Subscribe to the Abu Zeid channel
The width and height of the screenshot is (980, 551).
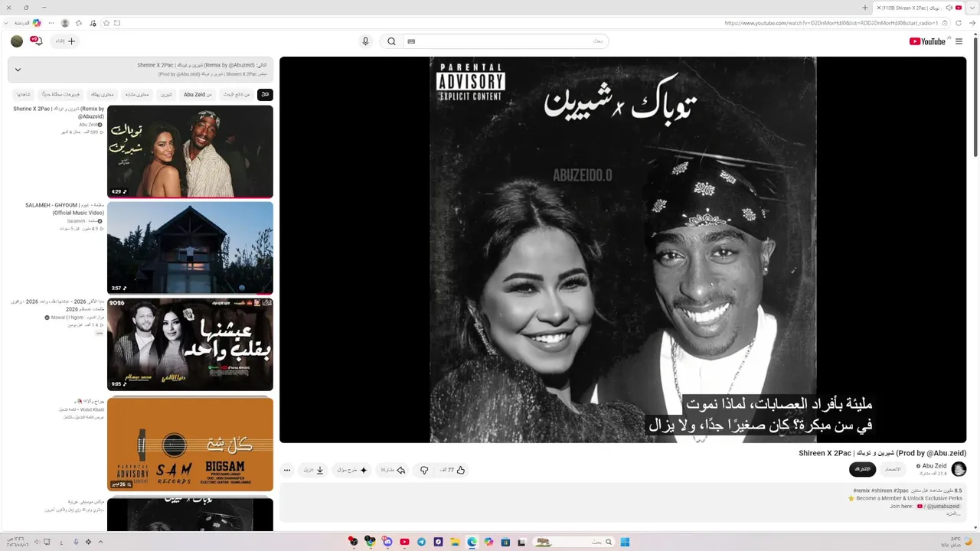862,469
